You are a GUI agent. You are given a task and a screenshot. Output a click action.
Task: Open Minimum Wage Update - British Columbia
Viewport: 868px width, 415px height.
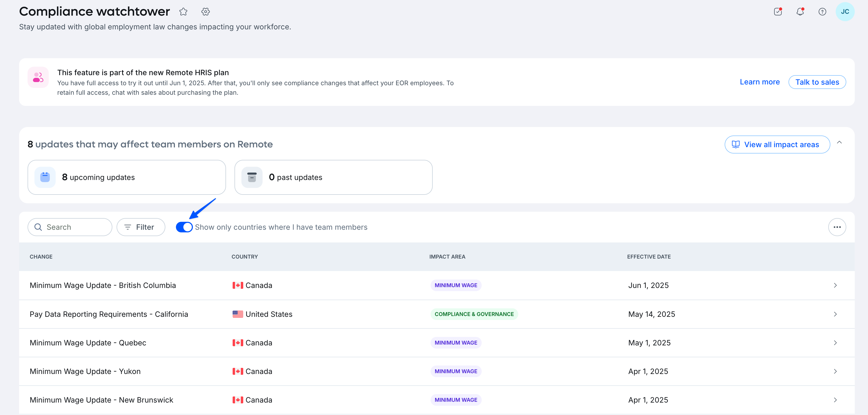click(103, 285)
